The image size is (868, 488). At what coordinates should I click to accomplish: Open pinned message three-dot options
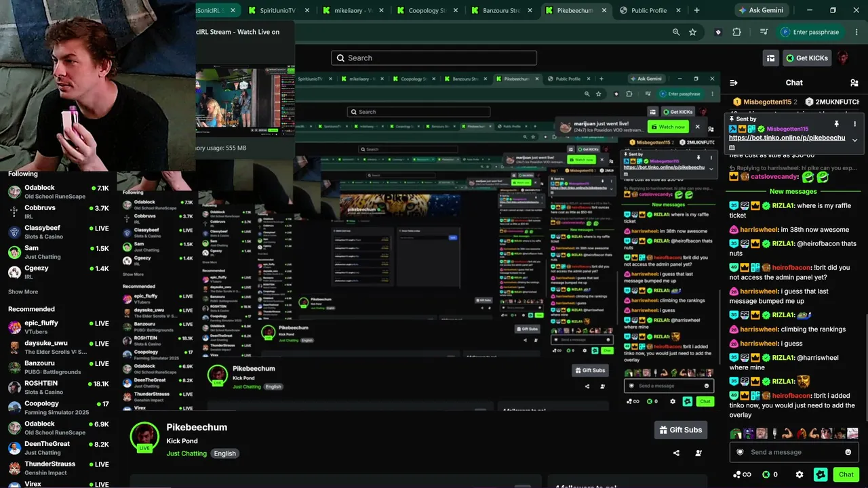pyautogui.click(x=854, y=124)
